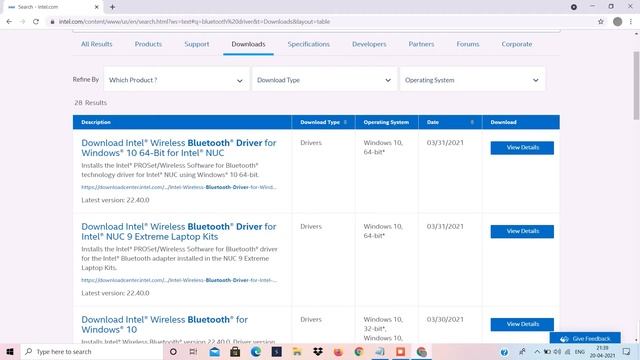This screenshot has height=360, width=640.
Task: Click the page vertical scrollbar thumb
Action: tap(636, 86)
